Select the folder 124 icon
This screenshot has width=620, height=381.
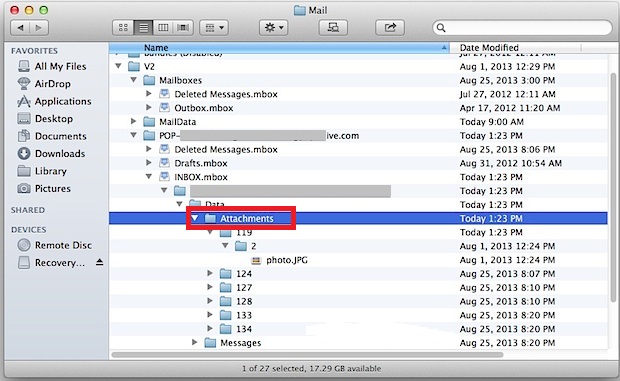point(225,274)
